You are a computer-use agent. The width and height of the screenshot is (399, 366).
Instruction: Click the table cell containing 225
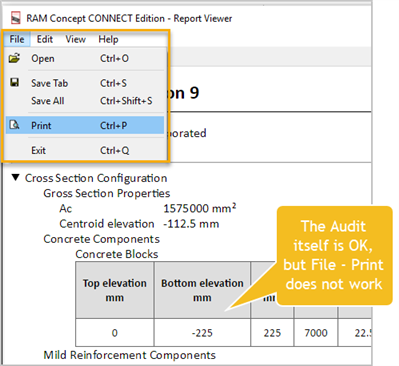(x=272, y=332)
